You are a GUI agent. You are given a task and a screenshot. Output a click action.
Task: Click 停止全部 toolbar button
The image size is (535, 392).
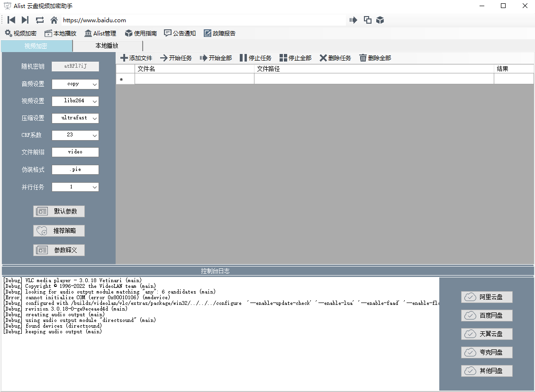(296, 58)
